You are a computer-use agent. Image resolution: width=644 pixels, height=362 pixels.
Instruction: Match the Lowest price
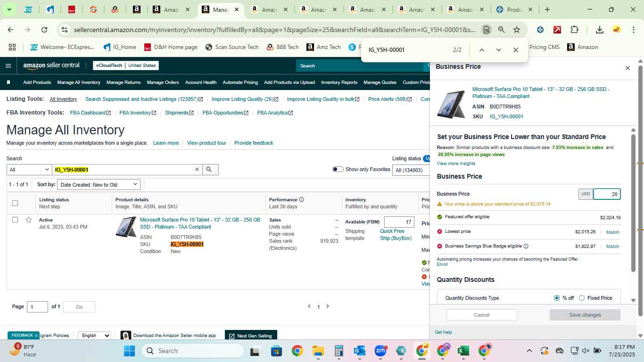[612, 232]
